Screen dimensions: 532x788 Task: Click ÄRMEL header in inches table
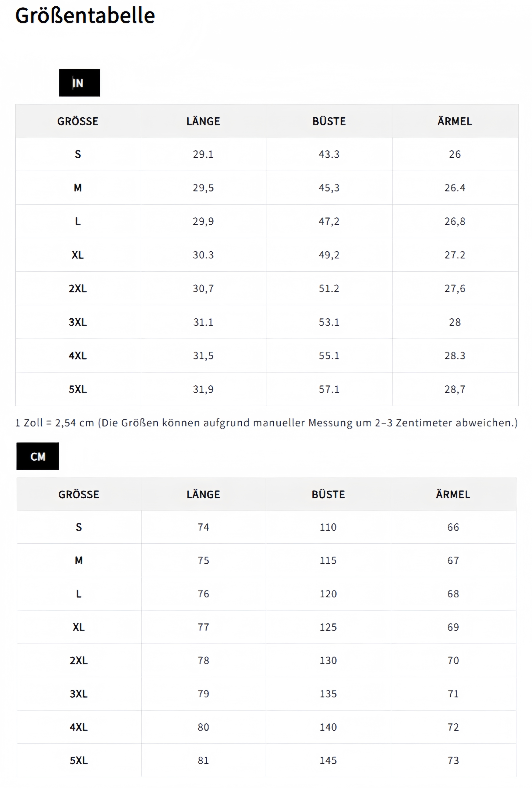455,121
